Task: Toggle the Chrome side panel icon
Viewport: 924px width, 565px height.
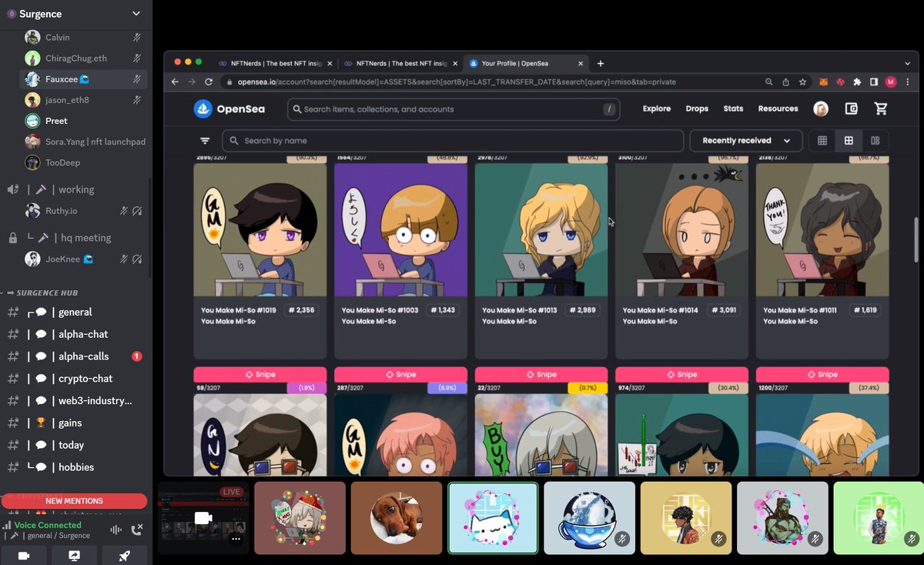Action: click(874, 82)
